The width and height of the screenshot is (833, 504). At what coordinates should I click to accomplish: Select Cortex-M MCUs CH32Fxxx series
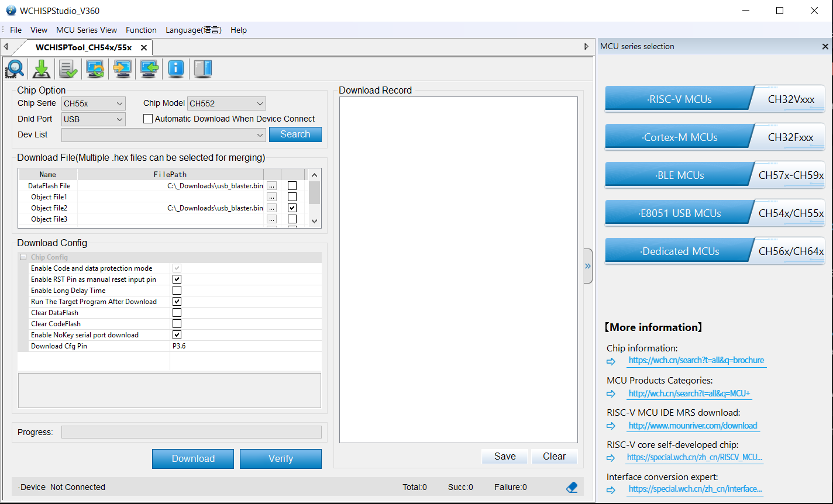[715, 137]
